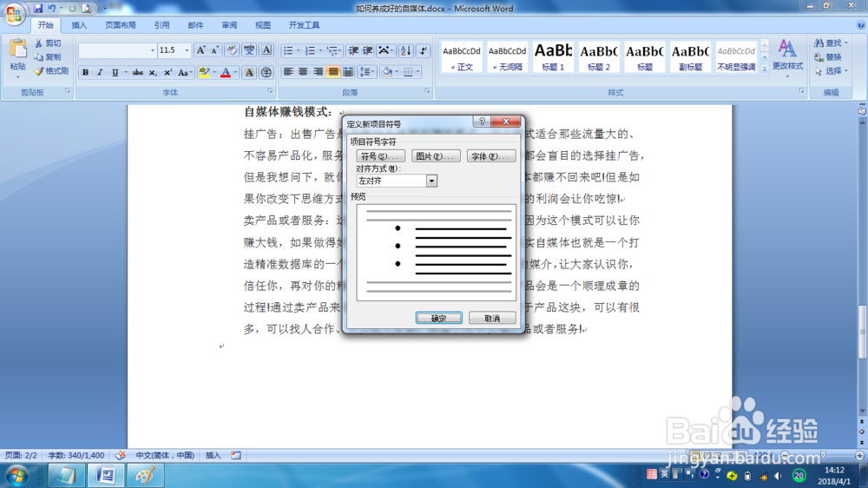
Task: Click the 符号(S)... button in the dialog
Action: (380, 156)
